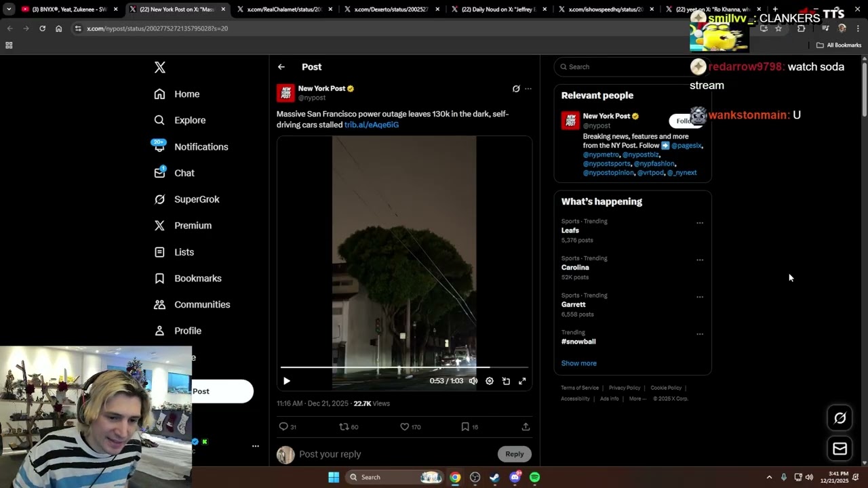Open Notifications in X sidebar

[x=191, y=146]
